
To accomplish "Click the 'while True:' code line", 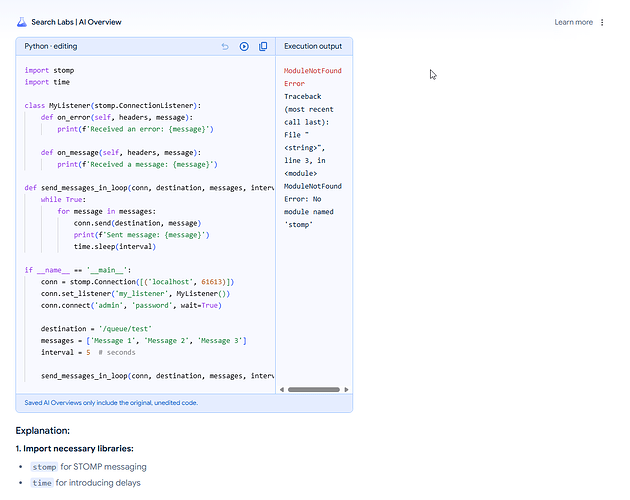I will tap(63, 200).
